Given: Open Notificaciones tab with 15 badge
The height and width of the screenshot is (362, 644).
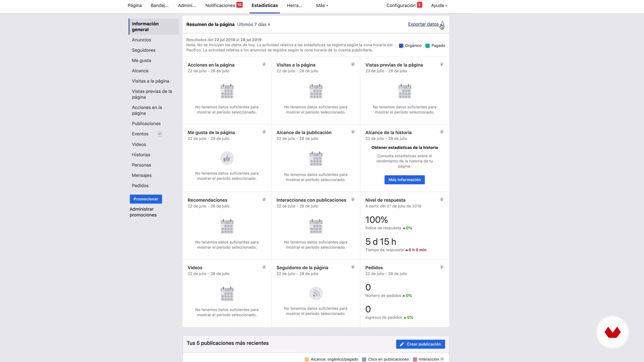Looking at the screenshot, I should pyautogui.click(x=224, y=5).
